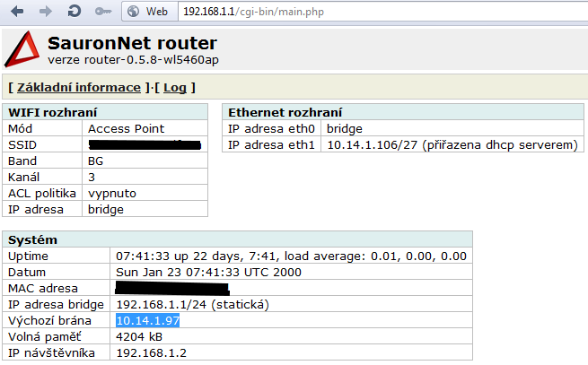The height and width of the screenshot is (365, 588).
Task: Click the browser forward arrow
Action: pyautogui.click(x=46, y=12)
